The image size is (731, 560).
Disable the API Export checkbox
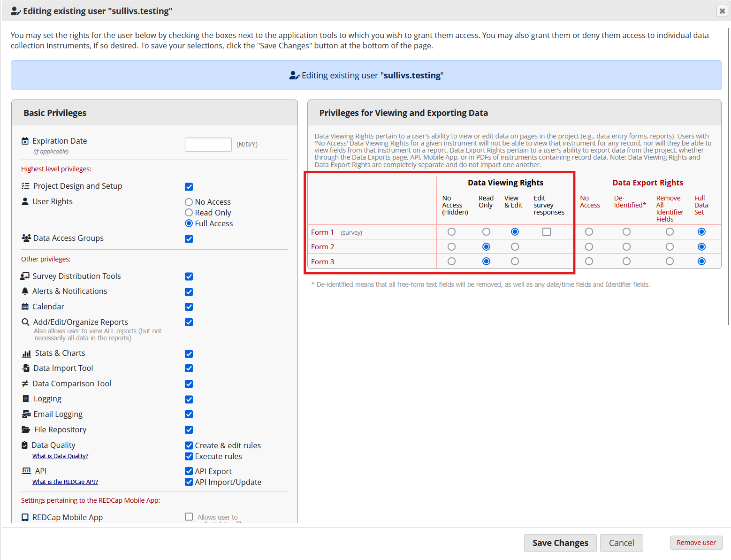[x=189, y=471]
